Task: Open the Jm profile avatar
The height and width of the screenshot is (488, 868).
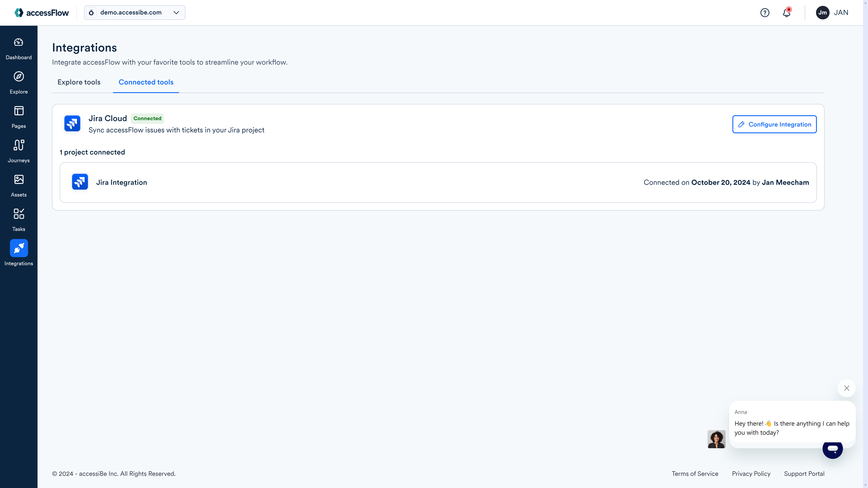Action: pos(822,12)
